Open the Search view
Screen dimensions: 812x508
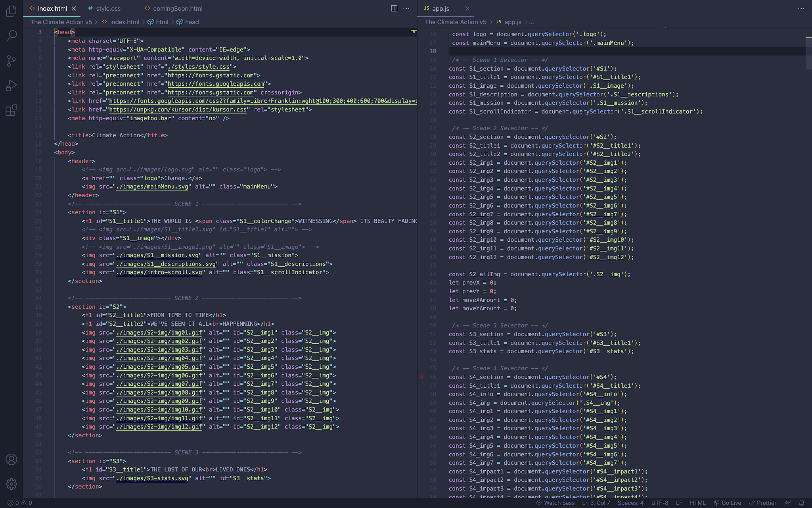pos(11,36)
